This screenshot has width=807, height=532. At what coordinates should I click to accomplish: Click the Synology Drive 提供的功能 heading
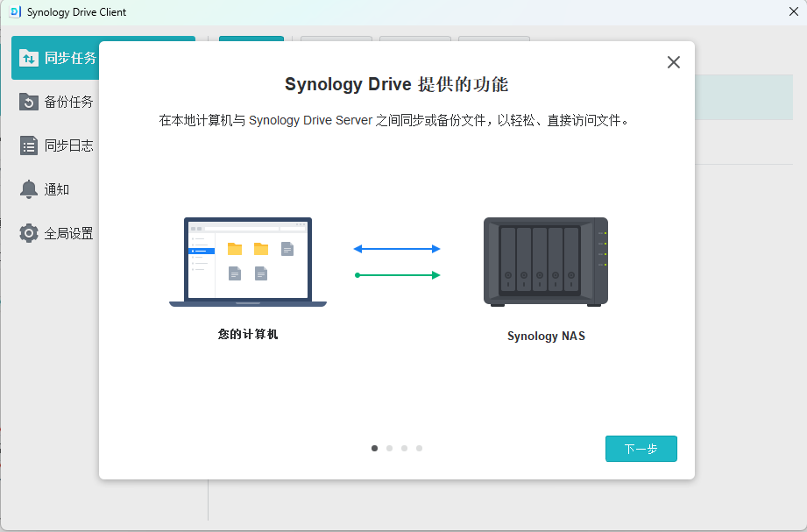tap(396, 84)
